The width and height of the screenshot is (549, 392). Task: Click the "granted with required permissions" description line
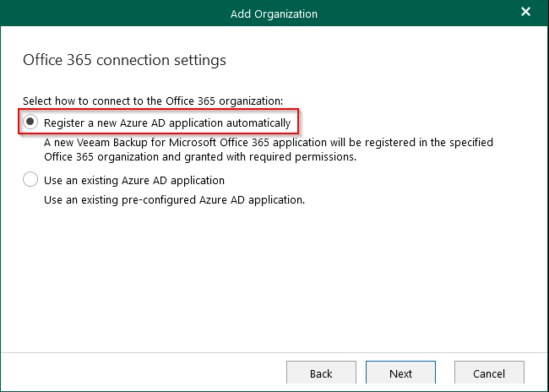tap(200, 157)
